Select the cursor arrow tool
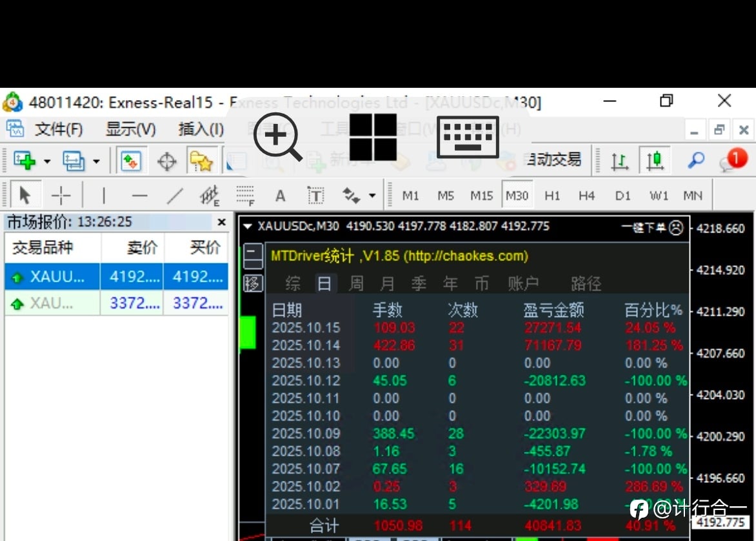Screen dimensions: 756x541 pyautogui.click(x=25, y=196)
